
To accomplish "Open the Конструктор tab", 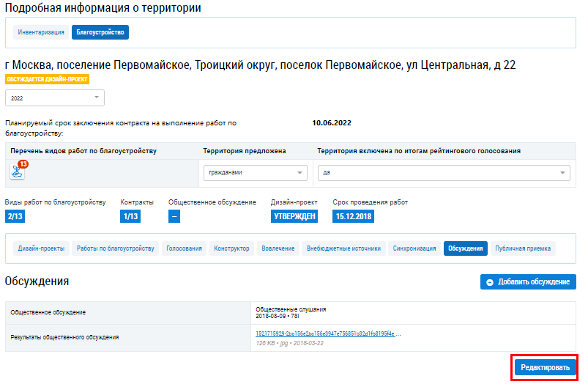I will tap(231, 248).
